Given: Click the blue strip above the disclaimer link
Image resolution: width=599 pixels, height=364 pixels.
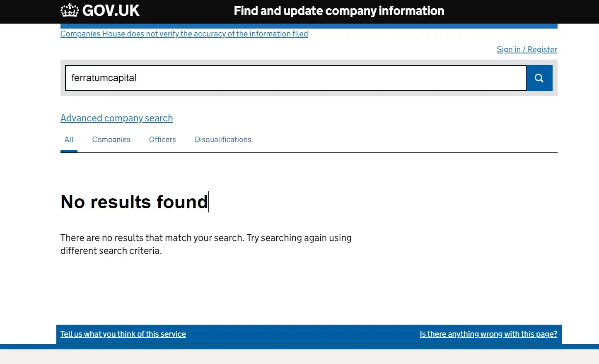Looking at the screenshot, I should 309,26.
